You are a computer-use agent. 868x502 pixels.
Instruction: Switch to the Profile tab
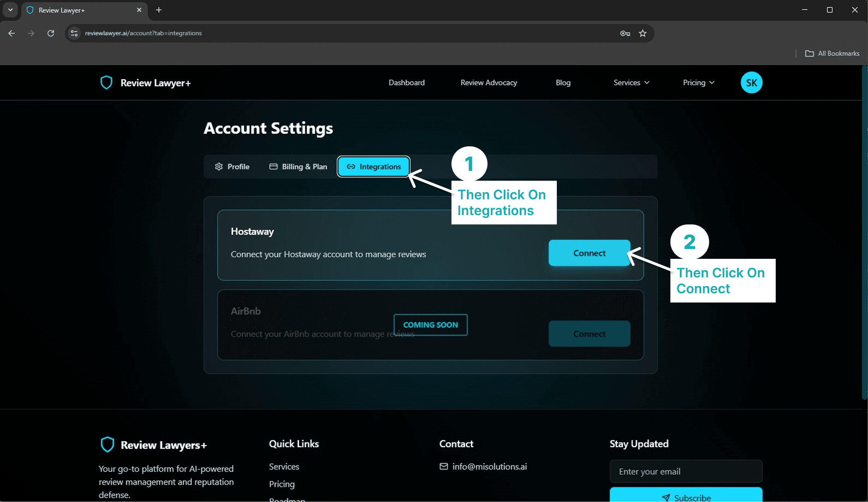tap(232, 166)
